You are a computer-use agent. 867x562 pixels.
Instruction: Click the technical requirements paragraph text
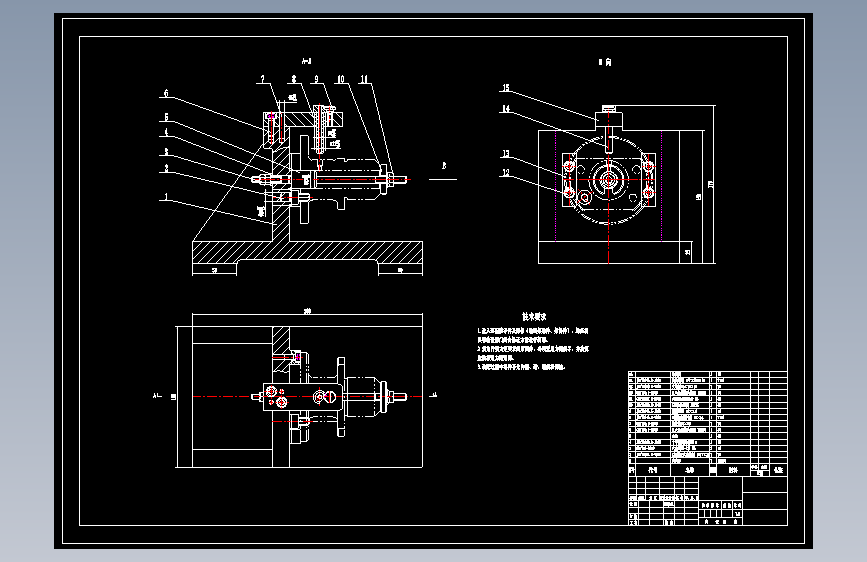(533, 348)
